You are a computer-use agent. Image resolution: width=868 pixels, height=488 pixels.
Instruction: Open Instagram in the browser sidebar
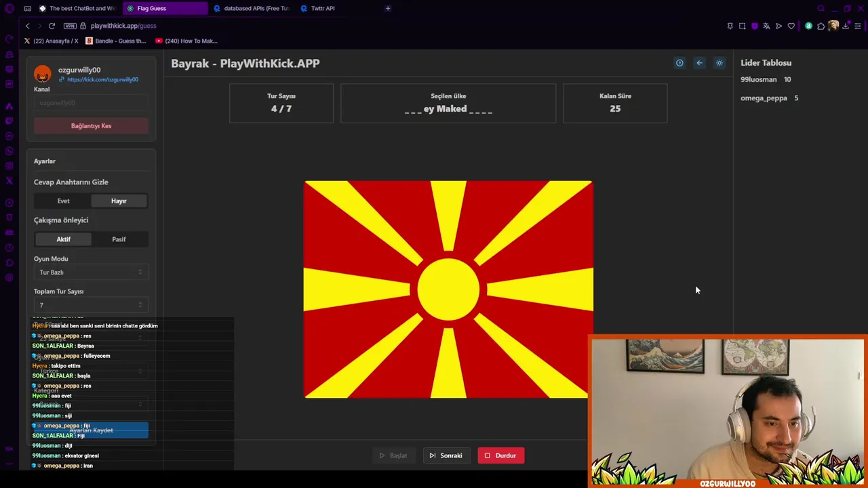point(9,166)
